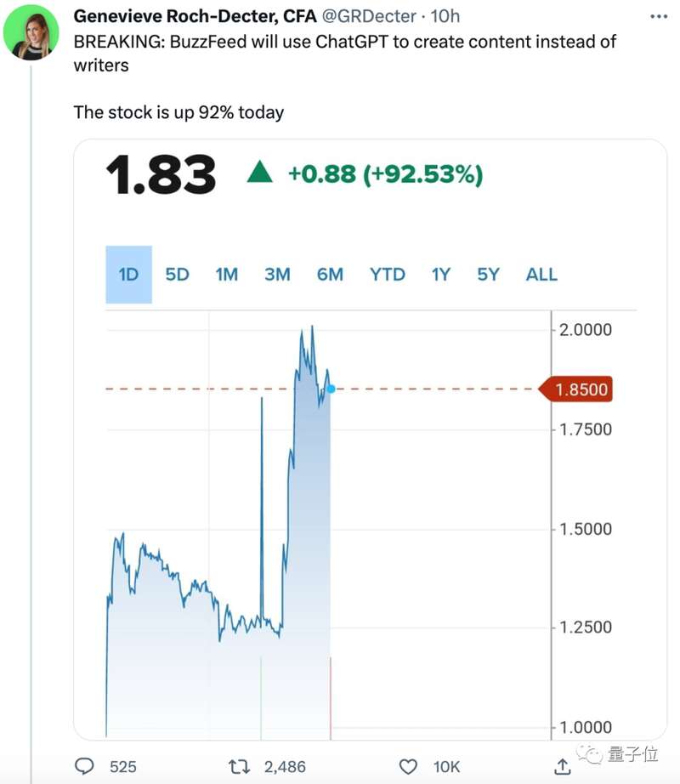This screenshot has height=784, width=680.
Task: Select YTD chart range
Action: [388, 275]
